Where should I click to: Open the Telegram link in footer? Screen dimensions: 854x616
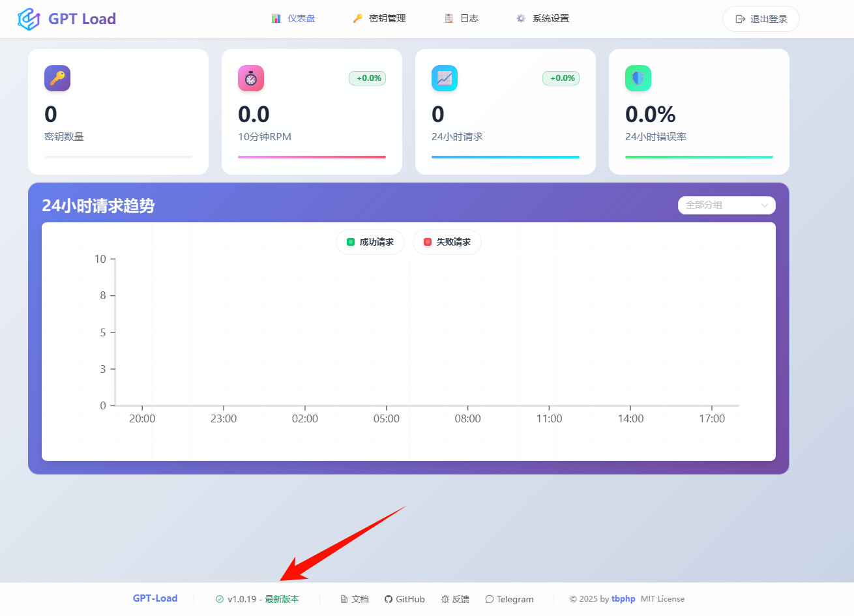tap(509, 599)
